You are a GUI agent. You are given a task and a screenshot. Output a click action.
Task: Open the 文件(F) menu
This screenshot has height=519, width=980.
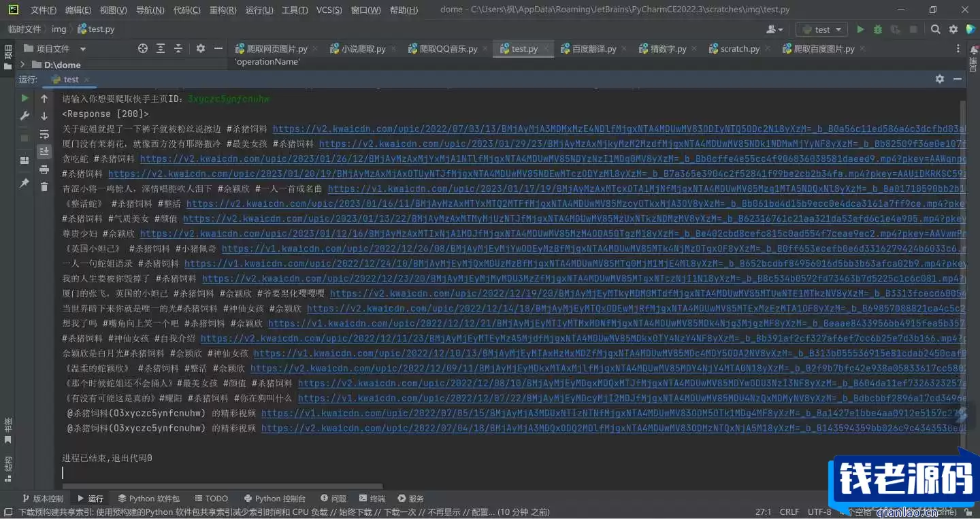click(x=44, y=10)
